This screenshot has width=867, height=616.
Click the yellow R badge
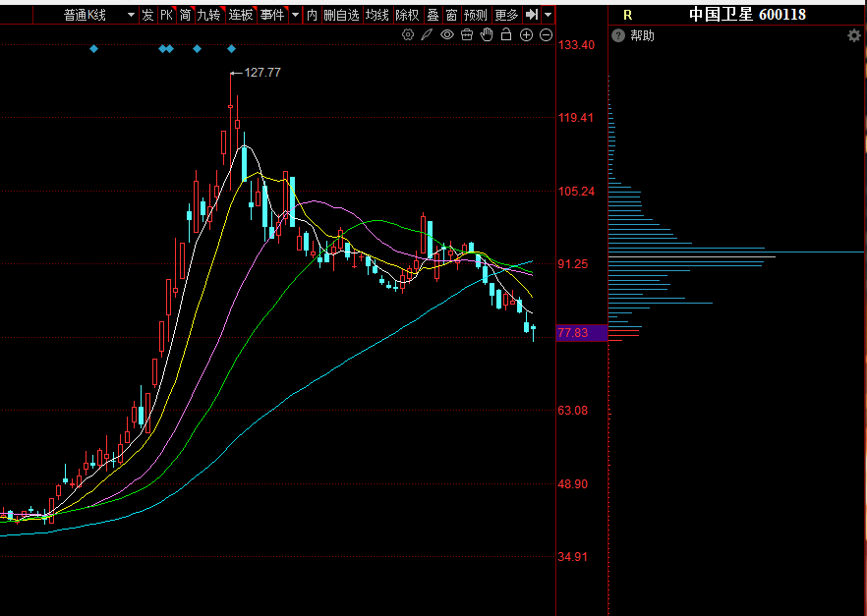627,15
